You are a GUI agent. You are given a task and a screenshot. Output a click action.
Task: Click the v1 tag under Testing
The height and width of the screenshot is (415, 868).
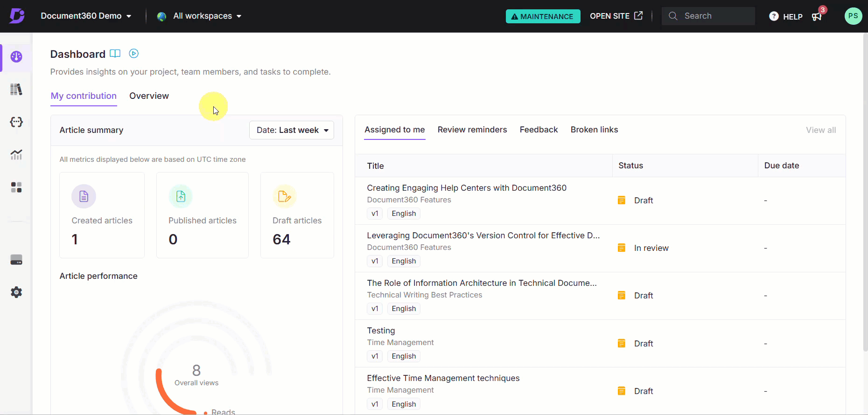coord(375,356)
